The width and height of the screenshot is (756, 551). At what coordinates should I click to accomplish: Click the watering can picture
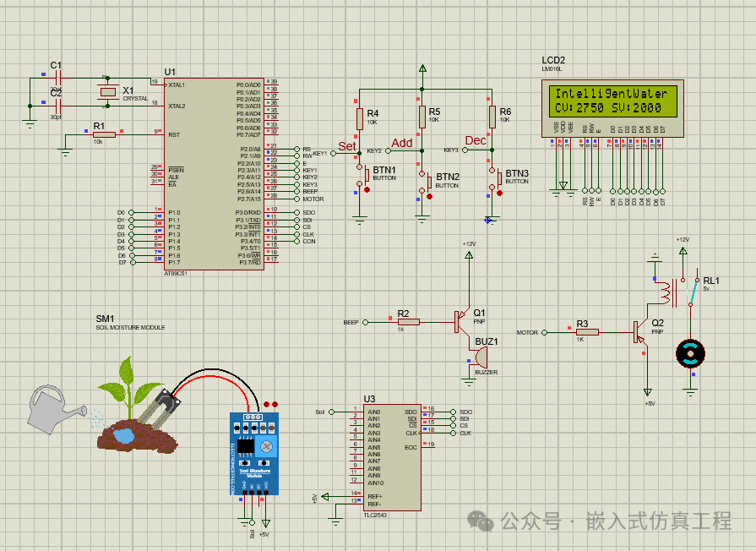tap(52, 407)
